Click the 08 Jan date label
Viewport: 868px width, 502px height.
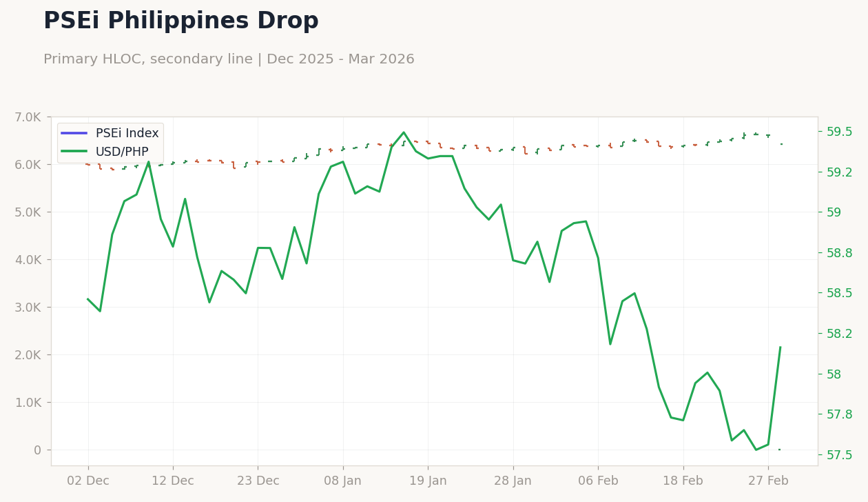(343, 481)
